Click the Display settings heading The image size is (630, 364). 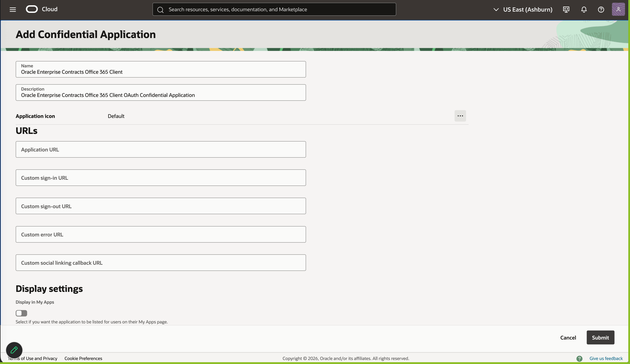point(49,289)
